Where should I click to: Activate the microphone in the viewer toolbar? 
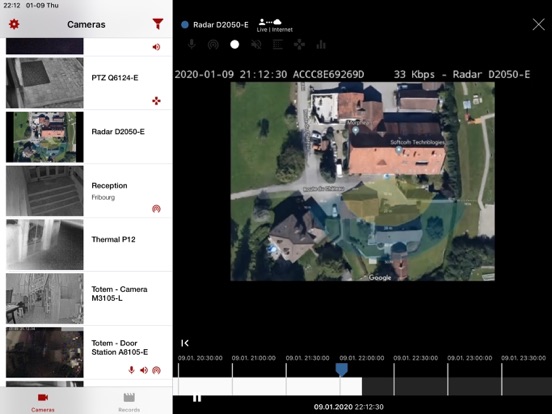(192, 44)
